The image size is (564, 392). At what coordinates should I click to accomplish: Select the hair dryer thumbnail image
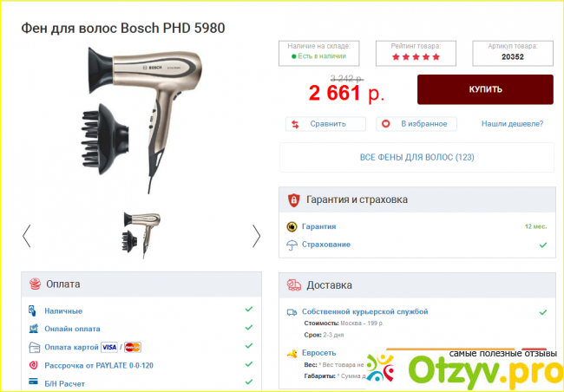(141, 235)
